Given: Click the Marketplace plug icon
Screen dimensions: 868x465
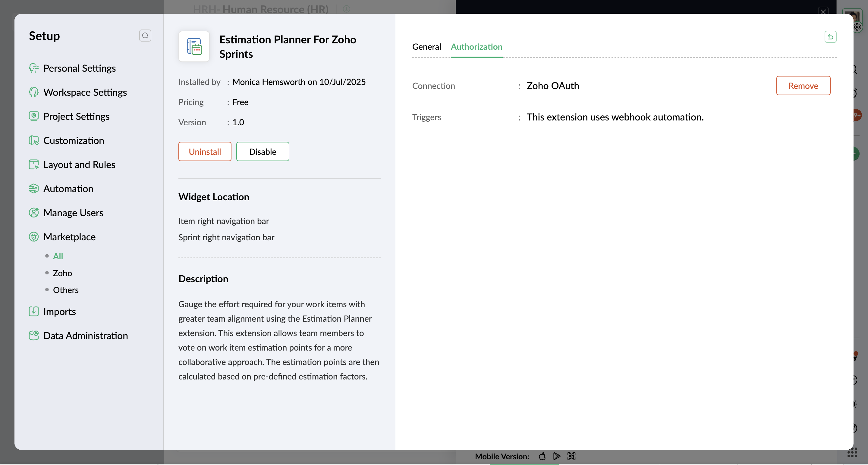Looking at the screenshot, I should [34, 237].
